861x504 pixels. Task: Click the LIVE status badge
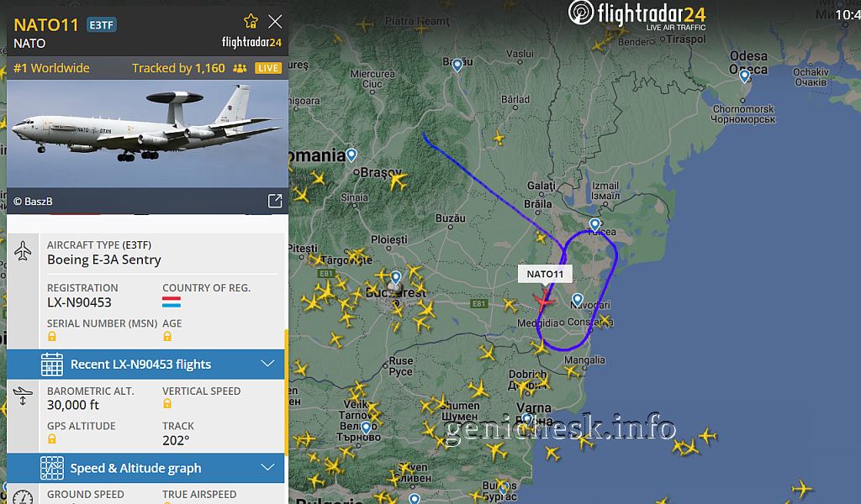[x=268, y=68]
